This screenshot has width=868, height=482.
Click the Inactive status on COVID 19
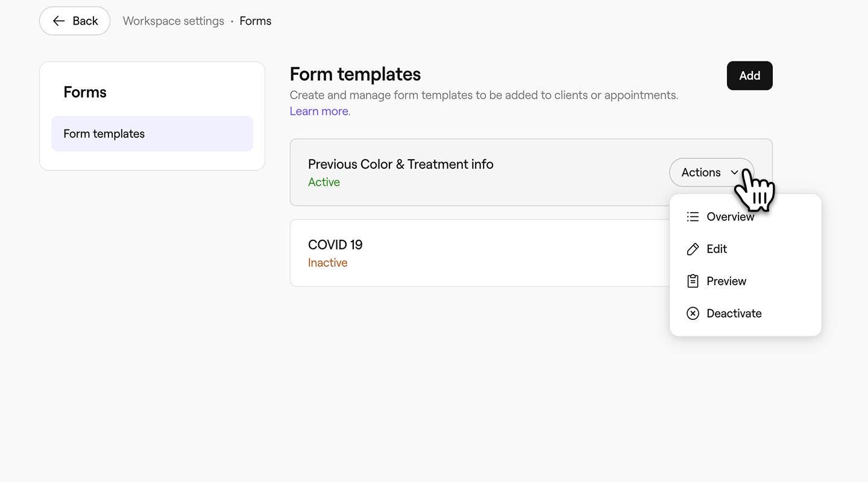point(328,263)
